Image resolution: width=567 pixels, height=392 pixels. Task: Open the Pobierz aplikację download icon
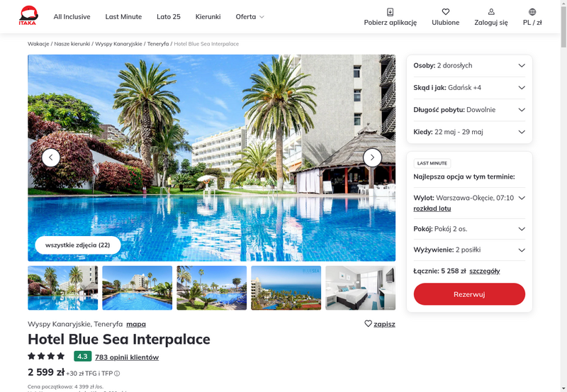(391, 12)
